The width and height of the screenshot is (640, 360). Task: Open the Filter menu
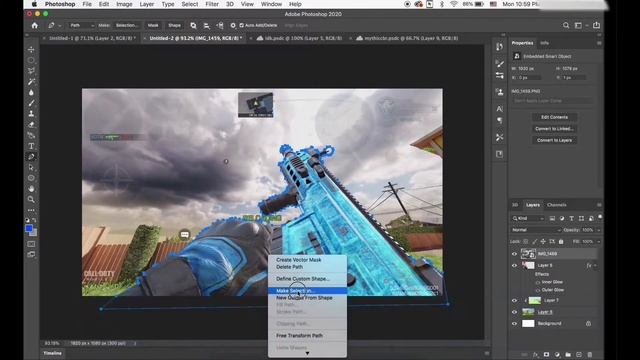(211, 4)
